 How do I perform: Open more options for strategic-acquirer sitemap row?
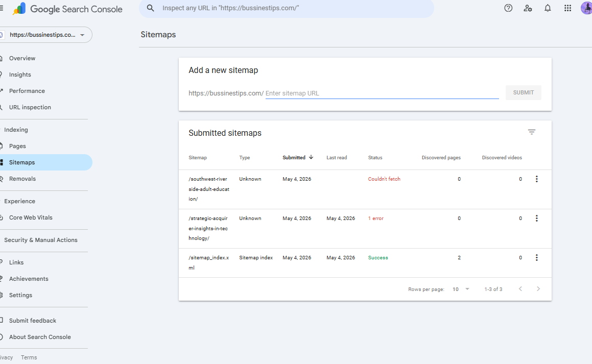coord(536,219)
